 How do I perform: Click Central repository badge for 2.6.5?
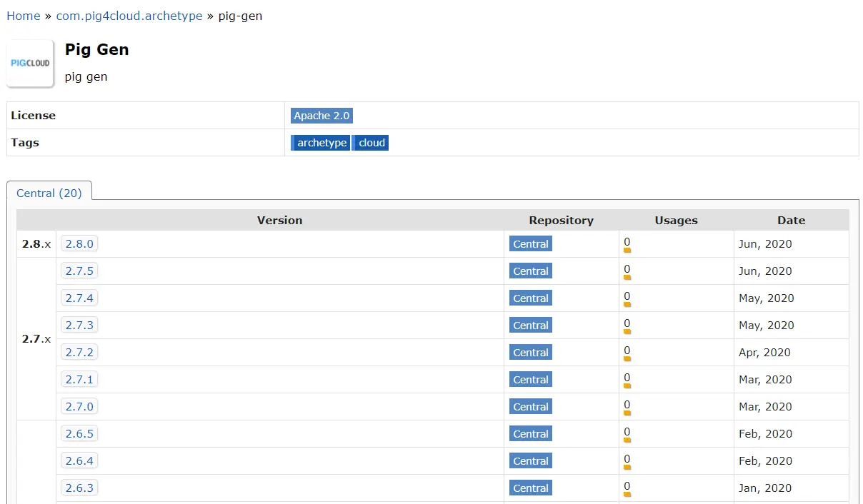pos(531,434)
